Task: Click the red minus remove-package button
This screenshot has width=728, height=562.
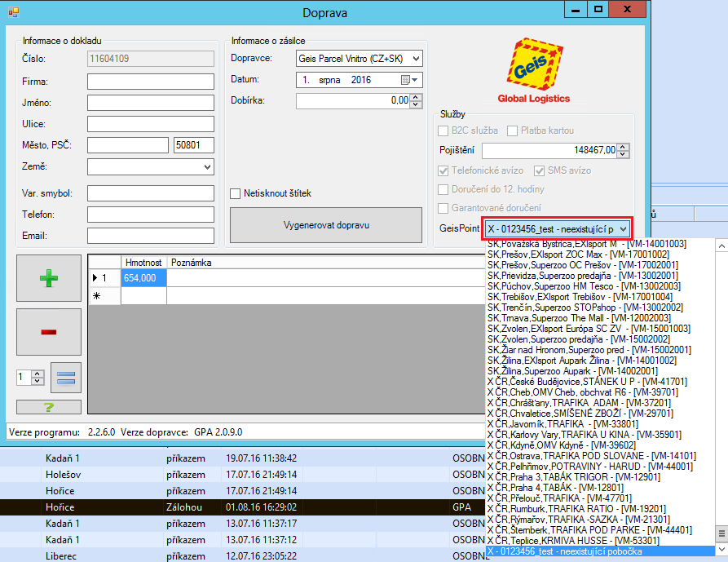Action: (49, 332)
